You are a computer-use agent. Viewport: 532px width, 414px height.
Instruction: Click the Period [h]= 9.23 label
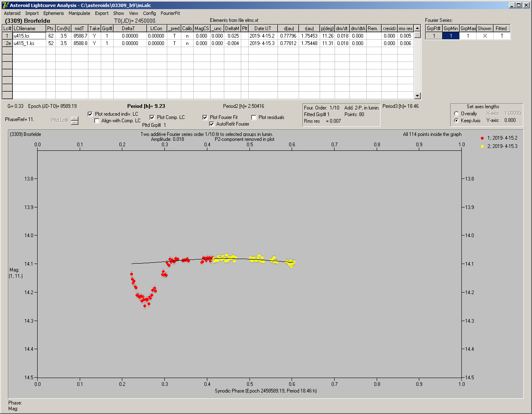(146, 106)
